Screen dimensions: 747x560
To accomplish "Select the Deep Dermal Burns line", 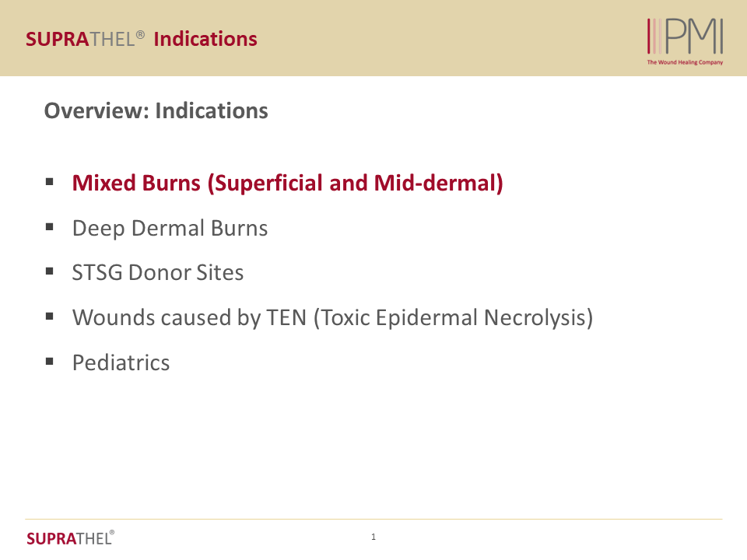I will click(170, 229).
